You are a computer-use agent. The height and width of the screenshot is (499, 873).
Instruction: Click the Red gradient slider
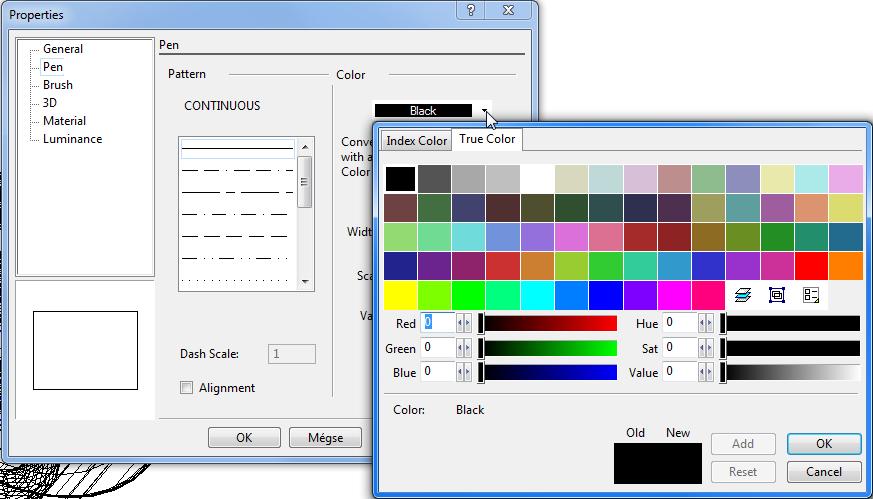click(548, 323)
